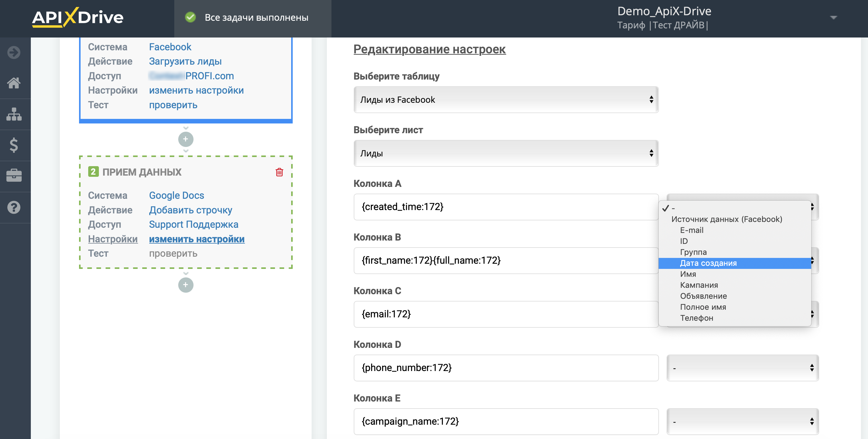Click the ПРИЕМ ДАННЫХ block title
The height and width of the screenshot is (439, 868).
142,172
